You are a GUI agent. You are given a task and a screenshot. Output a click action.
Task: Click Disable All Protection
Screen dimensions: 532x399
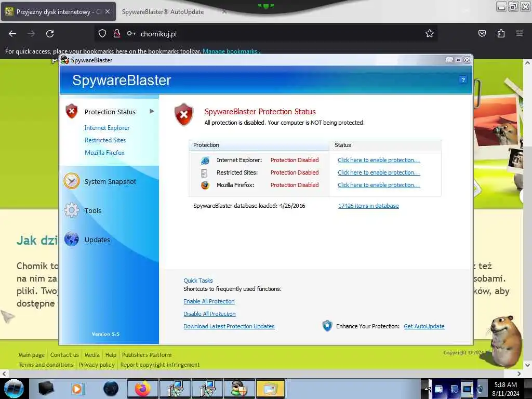click(209, 314)
